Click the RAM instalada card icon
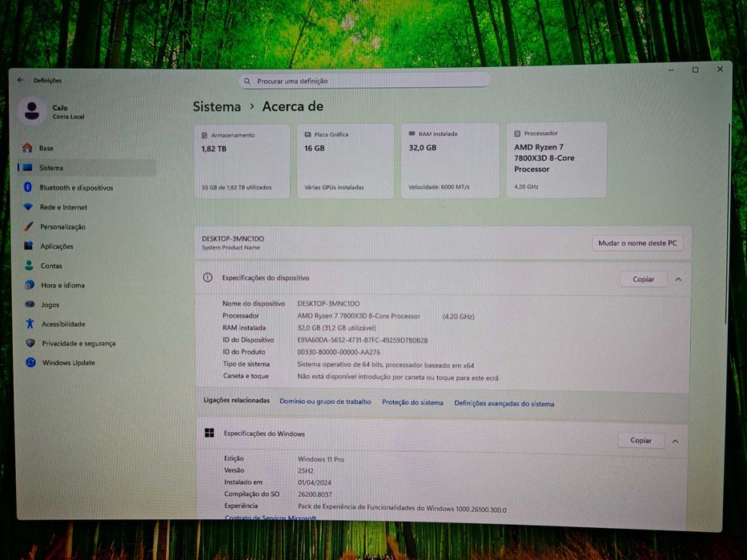 pyautogui.click(x=412, y=134)
